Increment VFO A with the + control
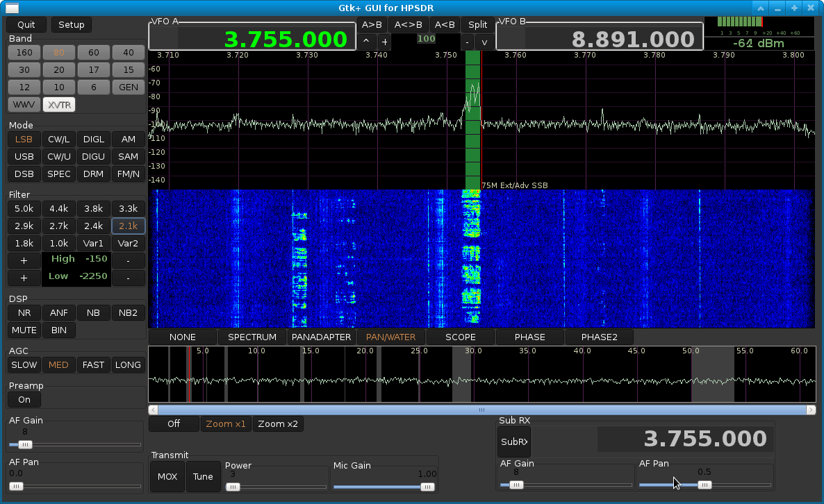Screen dimensions: 824x504 384,41
